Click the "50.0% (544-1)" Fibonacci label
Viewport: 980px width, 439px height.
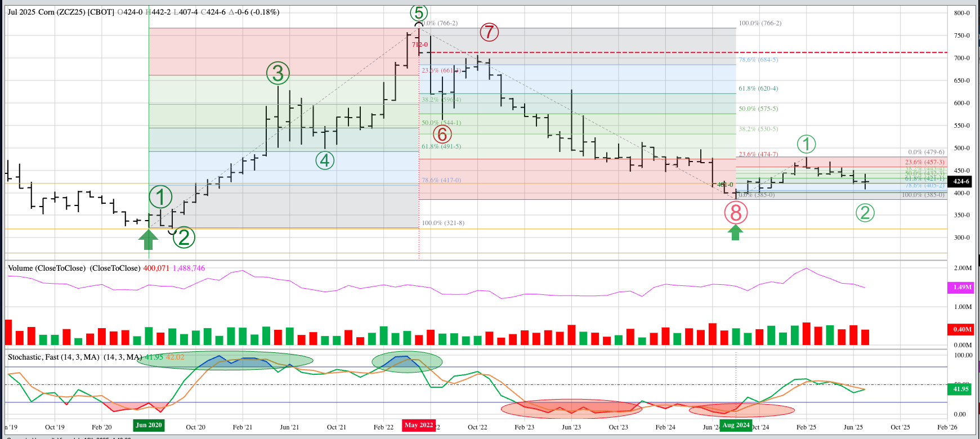(x=441, y=123)
